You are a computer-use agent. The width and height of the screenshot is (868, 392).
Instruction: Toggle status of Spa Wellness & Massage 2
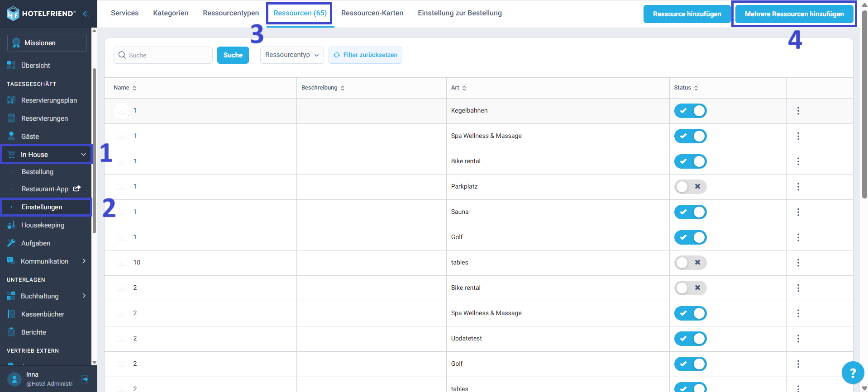[x=690, y=313]
